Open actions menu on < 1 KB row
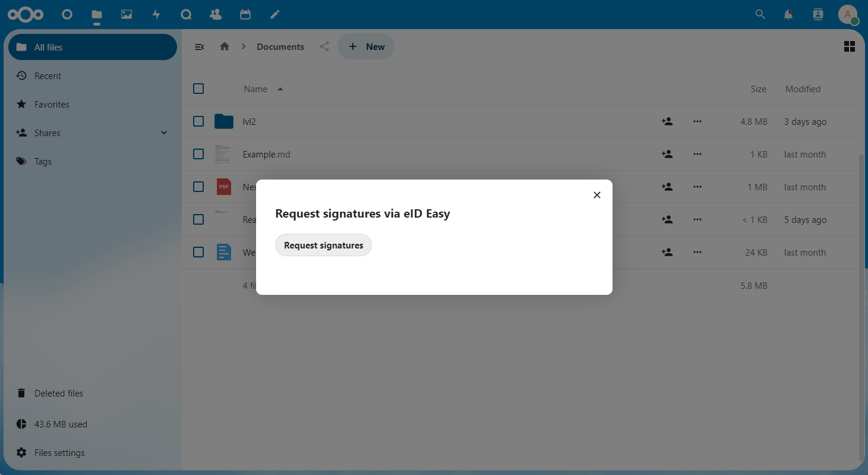The height and width of the screenshot is (475, 868). pos(697,219)
